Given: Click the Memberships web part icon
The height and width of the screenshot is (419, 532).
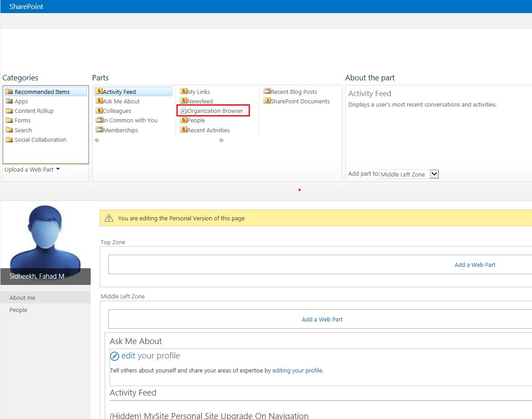Looking at the screenshot, I should (x=99, y=130).
